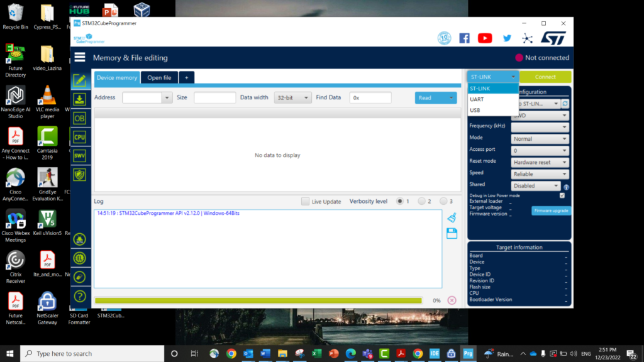Clear the log with broom icon
644x362 pixels.
(452, 218)
